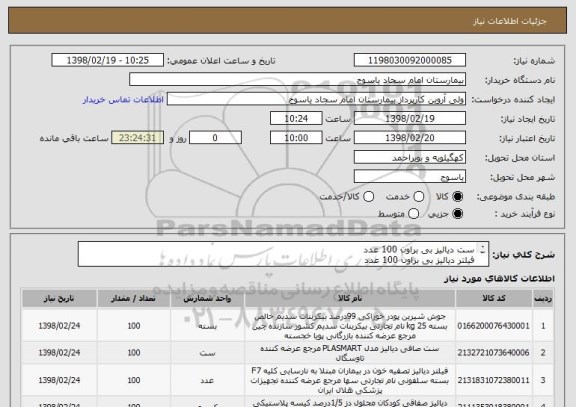Click product code 2132721073640006

[493, 353]
